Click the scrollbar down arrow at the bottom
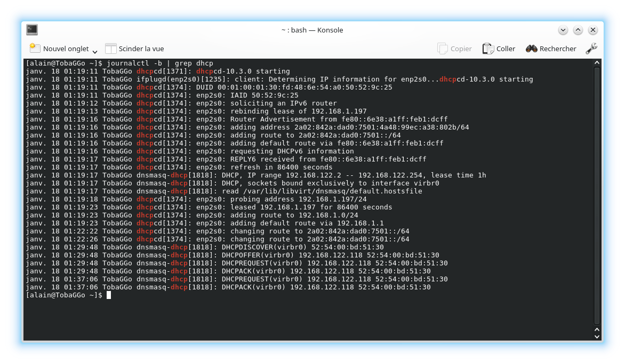 [x=597, y=337]
